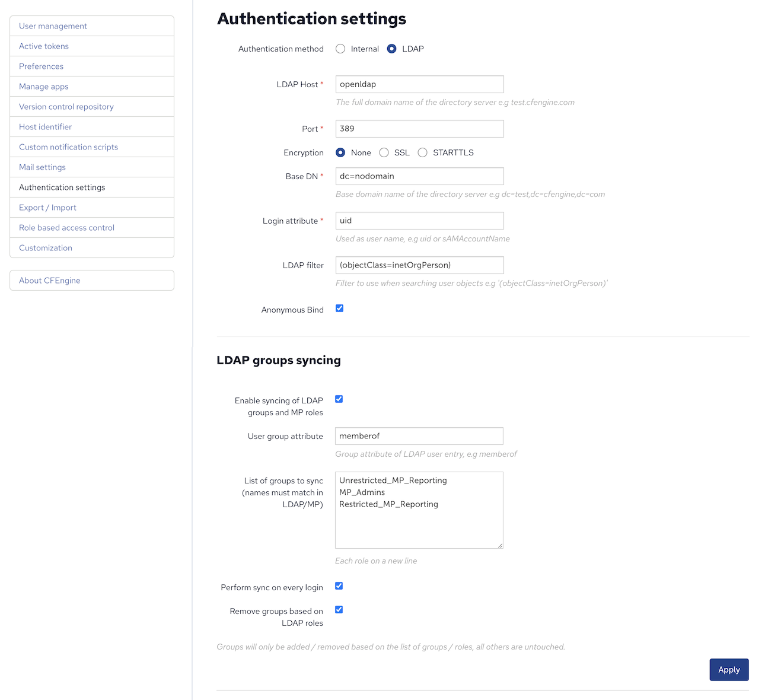Open the Mail settings page
765x700 pixels.
tap(42, 167)
